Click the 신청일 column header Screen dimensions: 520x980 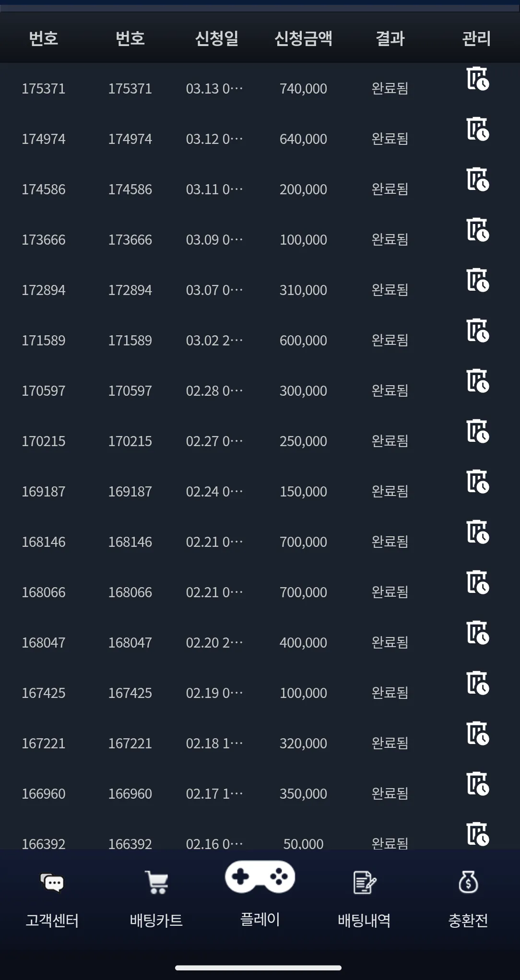point(217,38)
